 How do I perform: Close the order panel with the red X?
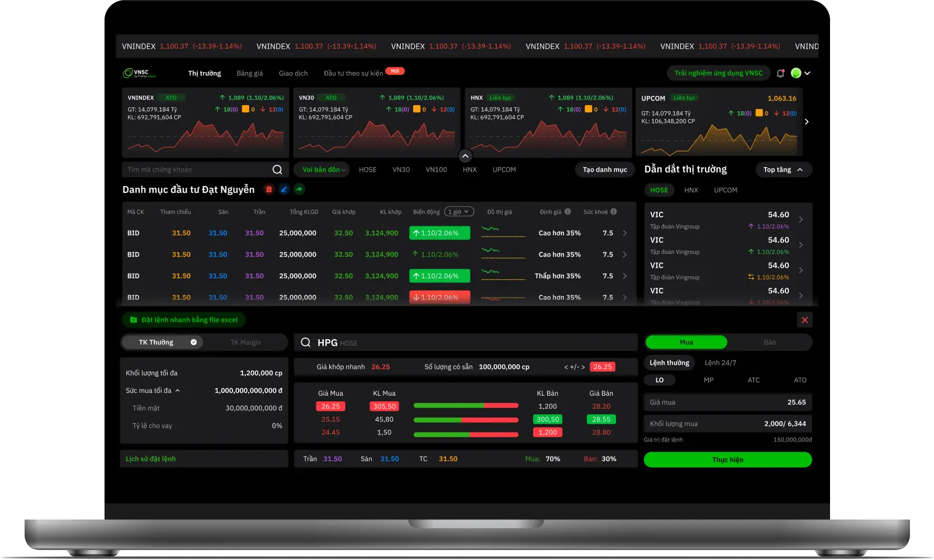pyautogui.click(x=804, y=320)
